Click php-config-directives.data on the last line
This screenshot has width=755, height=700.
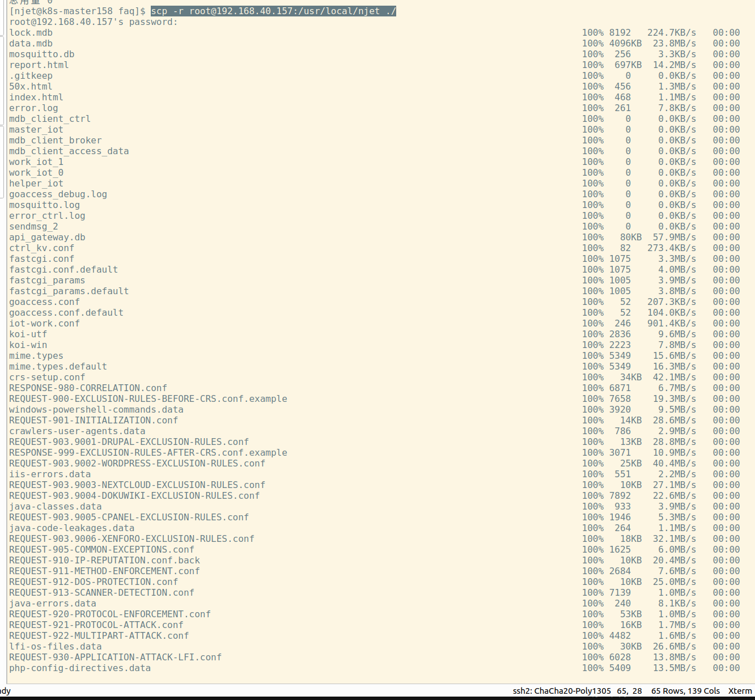(80, 668)
